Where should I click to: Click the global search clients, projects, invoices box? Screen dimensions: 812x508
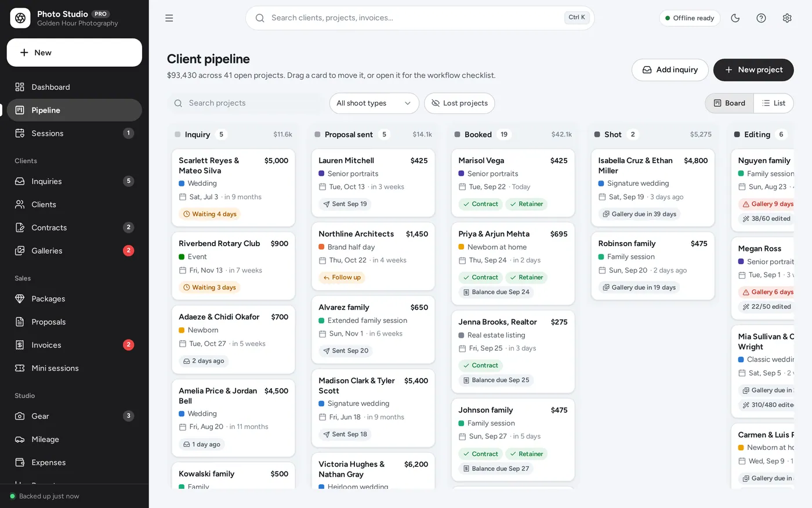(x=420, y=18)
